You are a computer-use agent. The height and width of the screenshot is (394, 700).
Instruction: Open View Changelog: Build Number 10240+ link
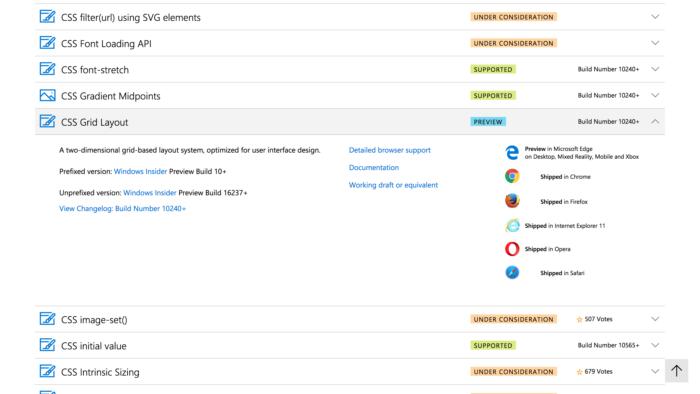point(122,208)
